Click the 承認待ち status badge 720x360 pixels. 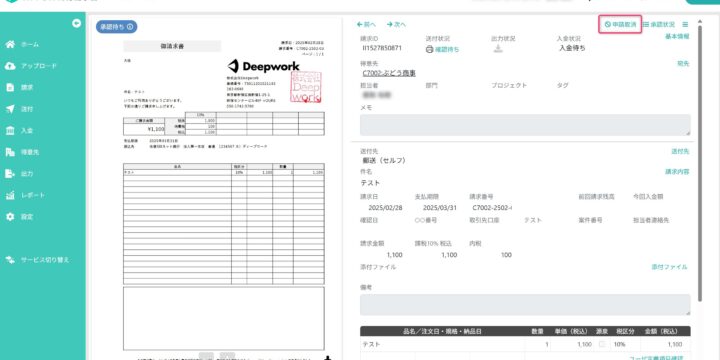pos(117,27)
